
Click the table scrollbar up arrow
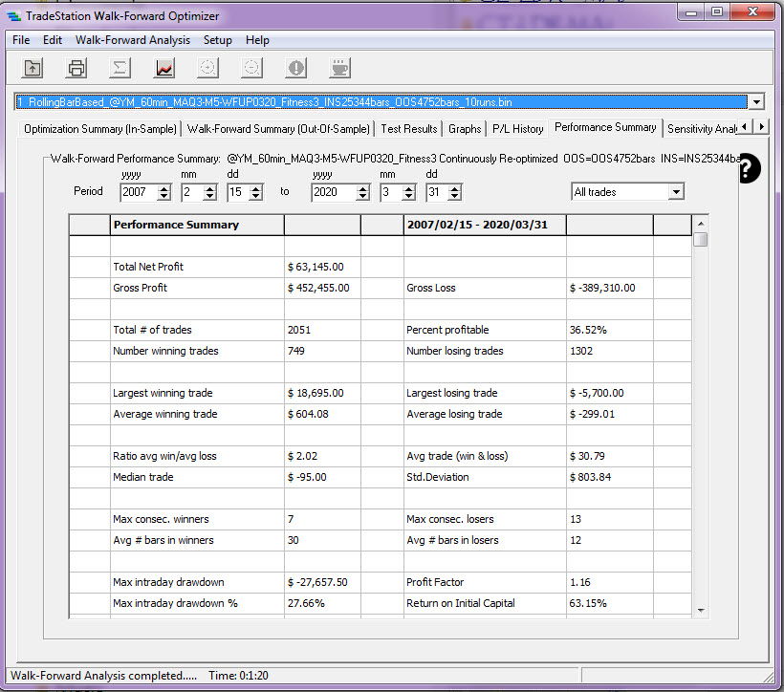[701, 224]
